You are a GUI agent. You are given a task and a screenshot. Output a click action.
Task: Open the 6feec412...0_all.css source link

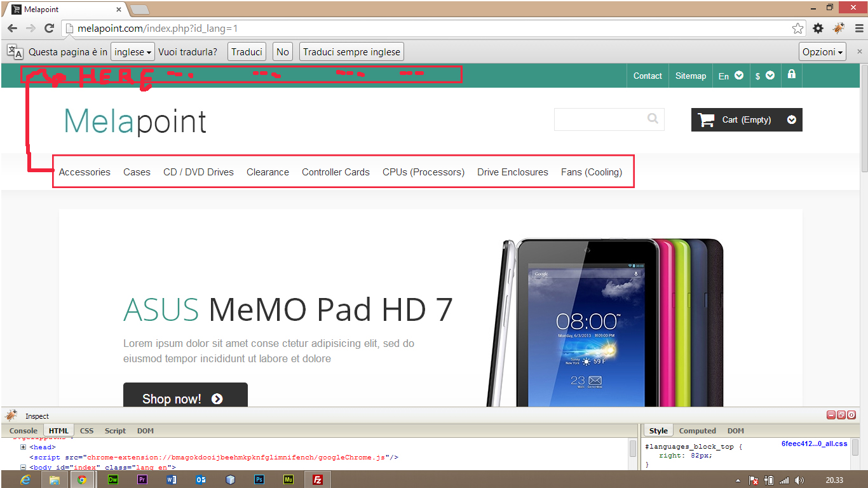pos(814,444)
